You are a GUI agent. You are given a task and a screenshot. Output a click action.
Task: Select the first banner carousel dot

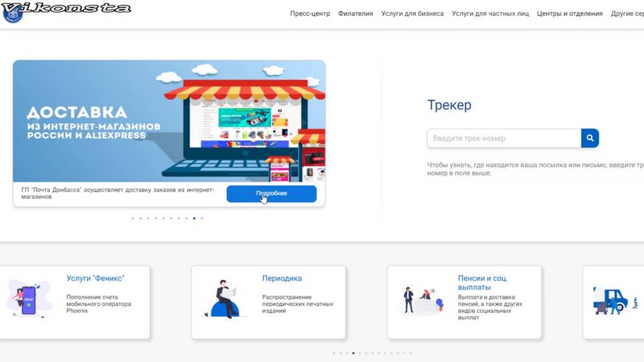(x=133, y=219)
